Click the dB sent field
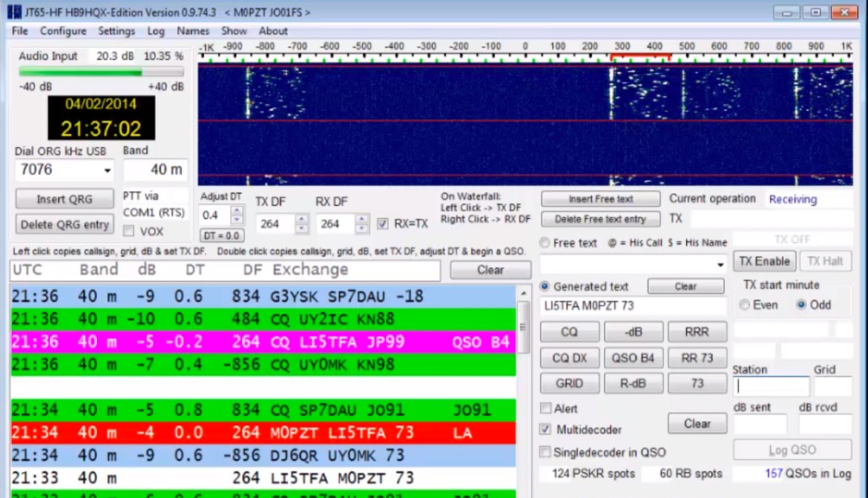The height and width of the screenshot is (498, 868). click(x=760, y=424)
